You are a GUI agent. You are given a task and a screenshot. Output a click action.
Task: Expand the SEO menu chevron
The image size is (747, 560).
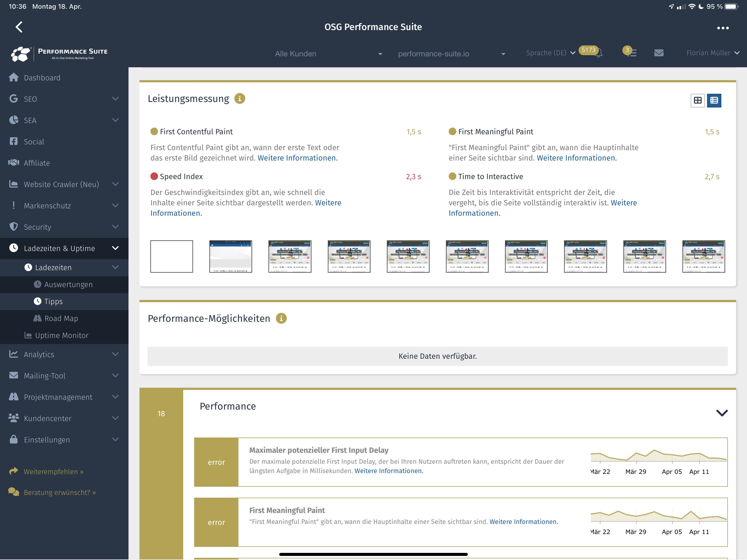tap(115, 99)
